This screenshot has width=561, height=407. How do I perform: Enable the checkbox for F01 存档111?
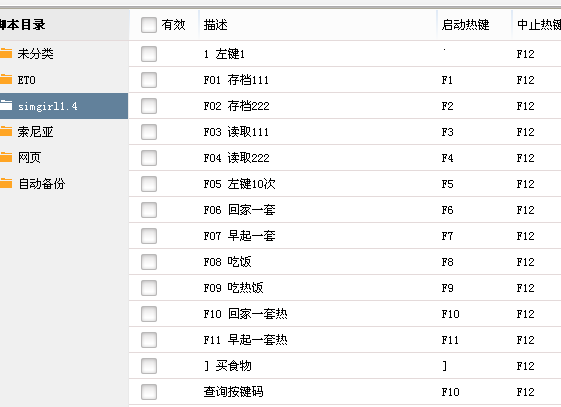click(x=149, y=80)
